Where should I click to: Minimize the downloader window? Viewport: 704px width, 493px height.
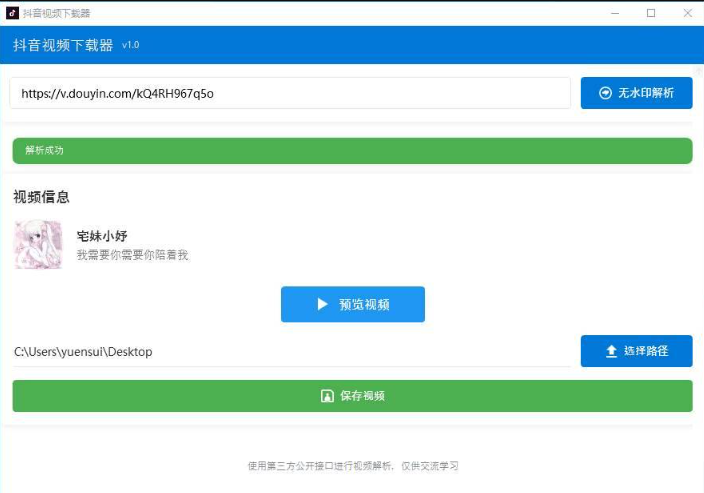point(615,13)
